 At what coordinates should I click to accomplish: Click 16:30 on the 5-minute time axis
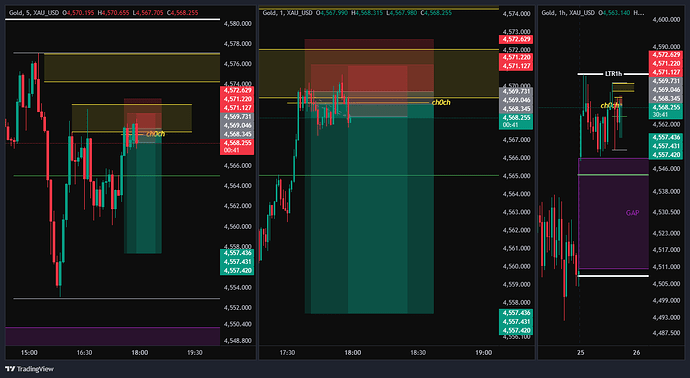(x=84, y=352)
